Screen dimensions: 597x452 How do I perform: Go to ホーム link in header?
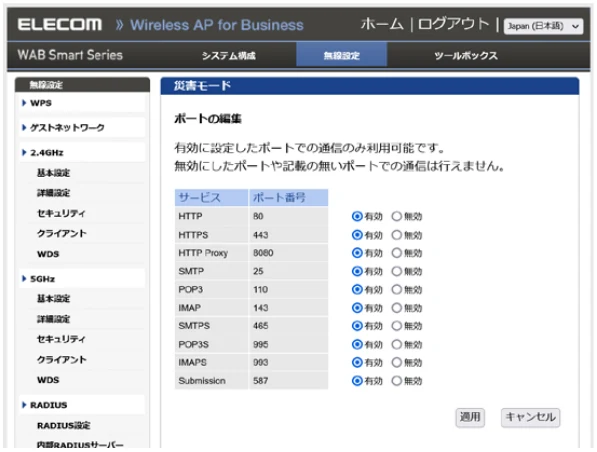click(x=382, y=25)
